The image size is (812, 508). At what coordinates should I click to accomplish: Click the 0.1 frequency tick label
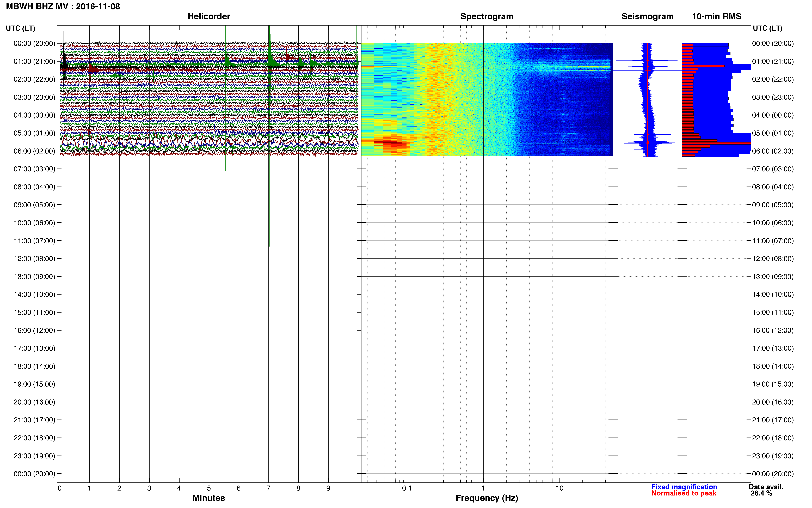point(407,488)
